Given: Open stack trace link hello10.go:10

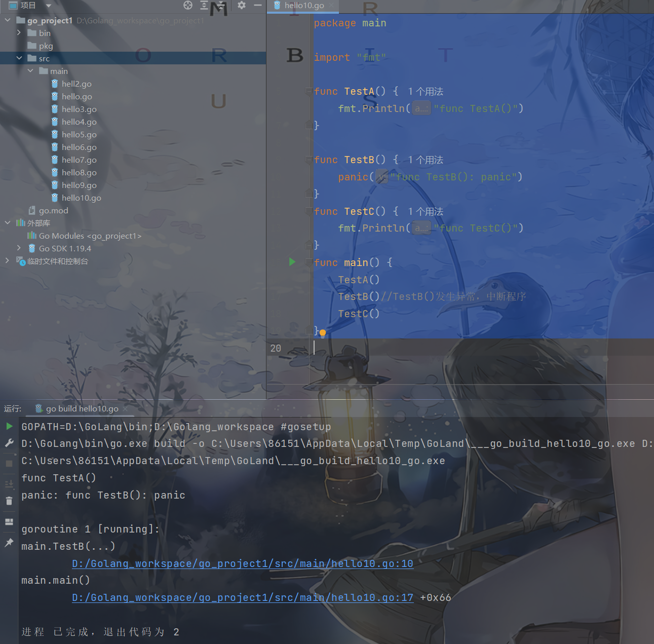Looking at the screenshot, I should [242, 563].
